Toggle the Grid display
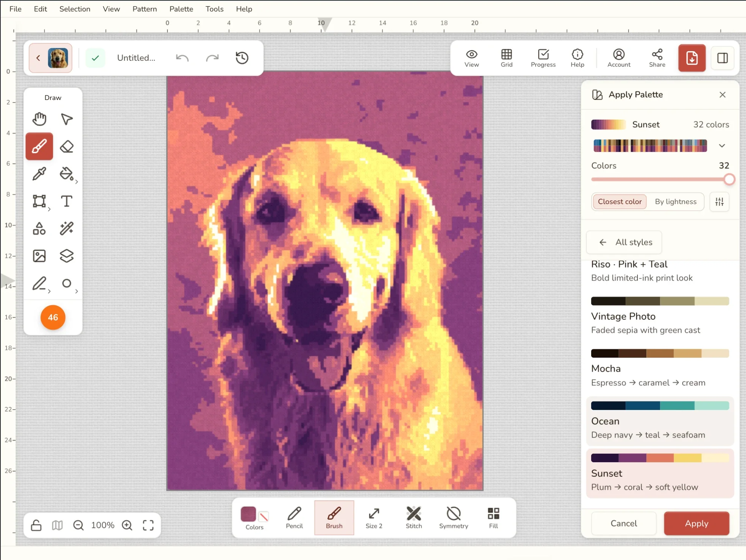Viewport: 746px width, 560px height. pos(507,58)
